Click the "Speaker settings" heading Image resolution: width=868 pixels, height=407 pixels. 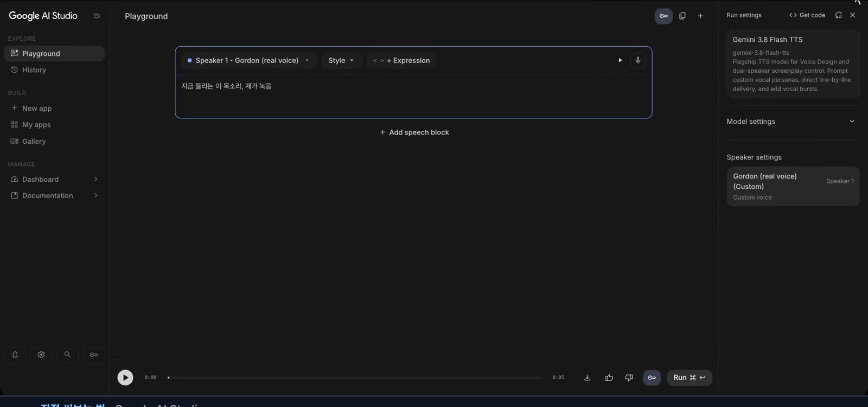click(x=754, y=157)
